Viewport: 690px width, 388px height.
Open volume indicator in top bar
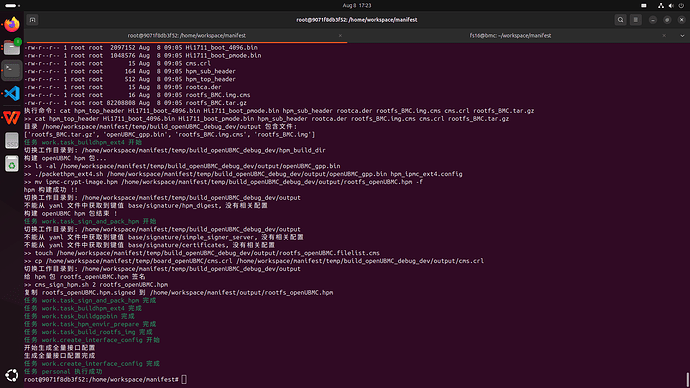(671, 5)
